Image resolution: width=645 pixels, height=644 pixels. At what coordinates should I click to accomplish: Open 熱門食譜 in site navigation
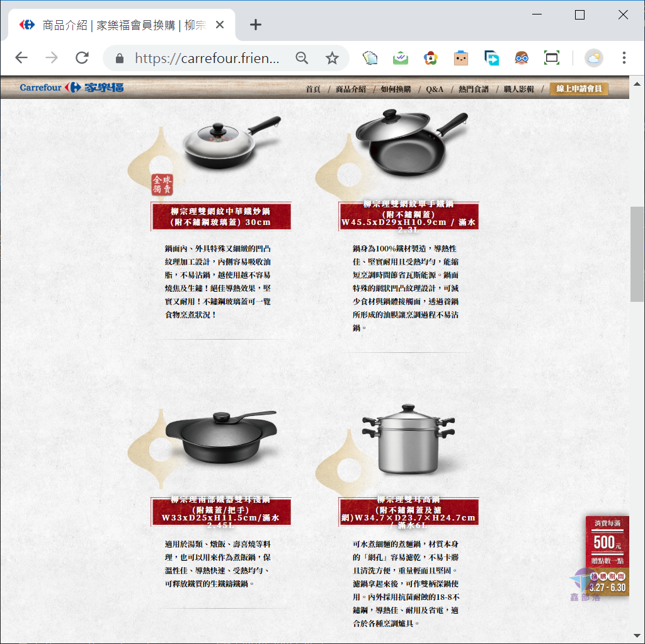click(x=474, y=89)
